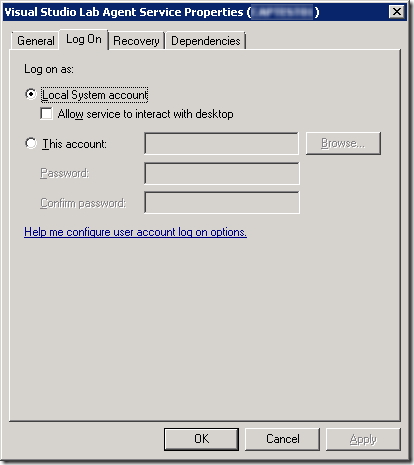The image size is (414, 465).
Task: Click the Log on as heading label
Action: pos(49,69)
